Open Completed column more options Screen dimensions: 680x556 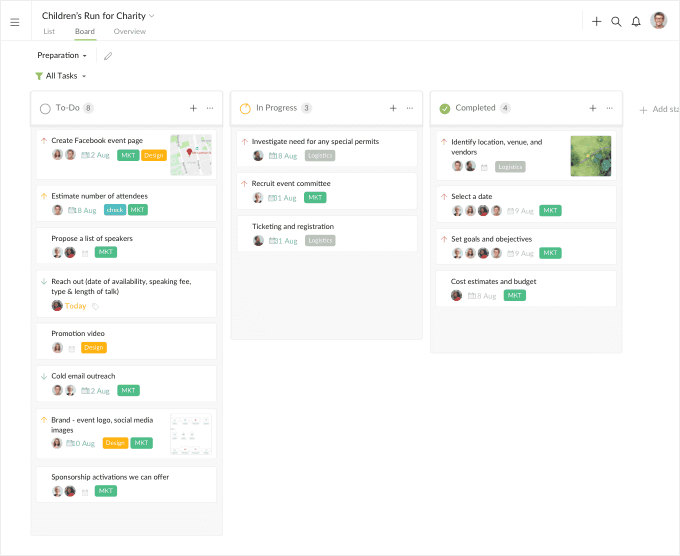point(610,108)
